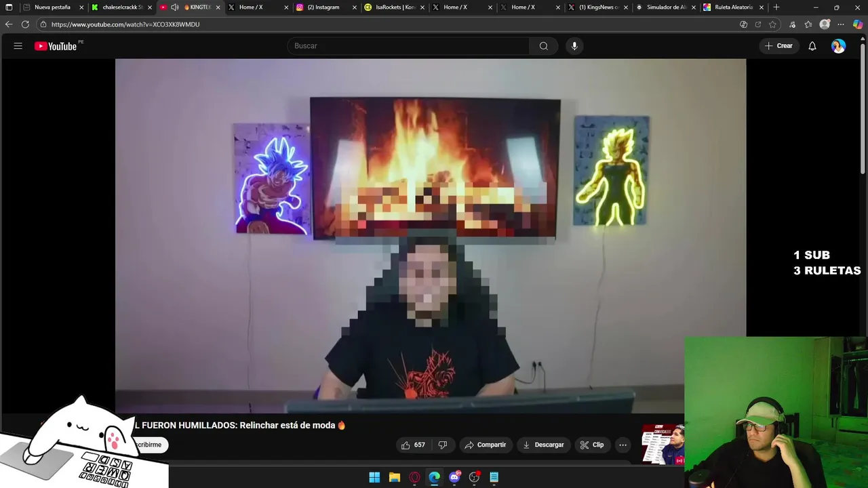This screenshot has height=488, width=868.
Task: Open a new tab with plus button
Action: coord(776,7)
